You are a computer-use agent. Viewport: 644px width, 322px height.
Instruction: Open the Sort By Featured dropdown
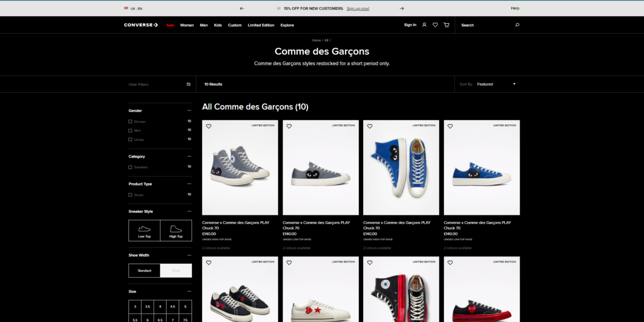point(496,84)
